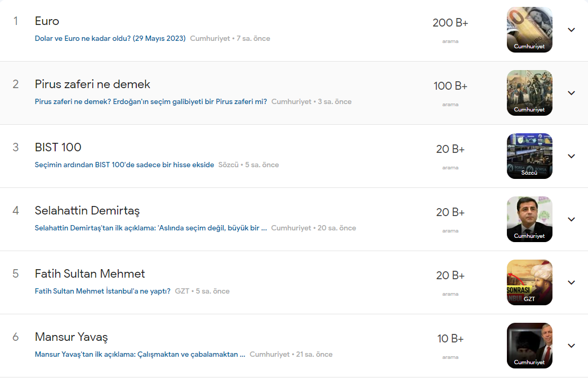
Task: Open the Pirus zaferi painting thumbnail
Action: (529, 93)
